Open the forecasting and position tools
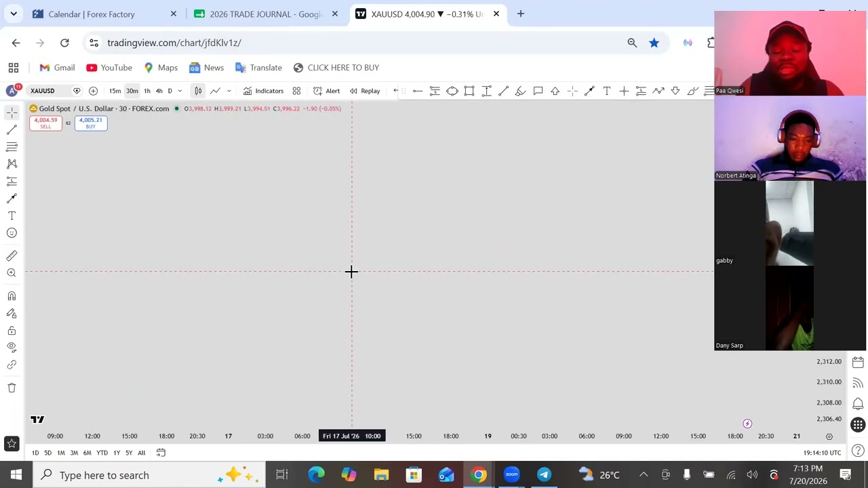The height and width of the screenshot is (488, 868). pos(12,181)
